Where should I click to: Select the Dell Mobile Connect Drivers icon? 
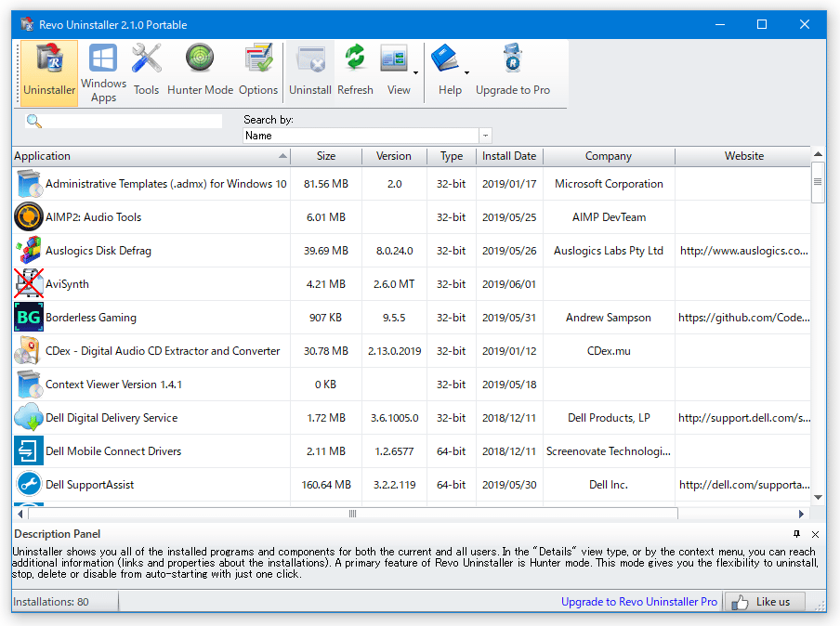click(29, 450)
